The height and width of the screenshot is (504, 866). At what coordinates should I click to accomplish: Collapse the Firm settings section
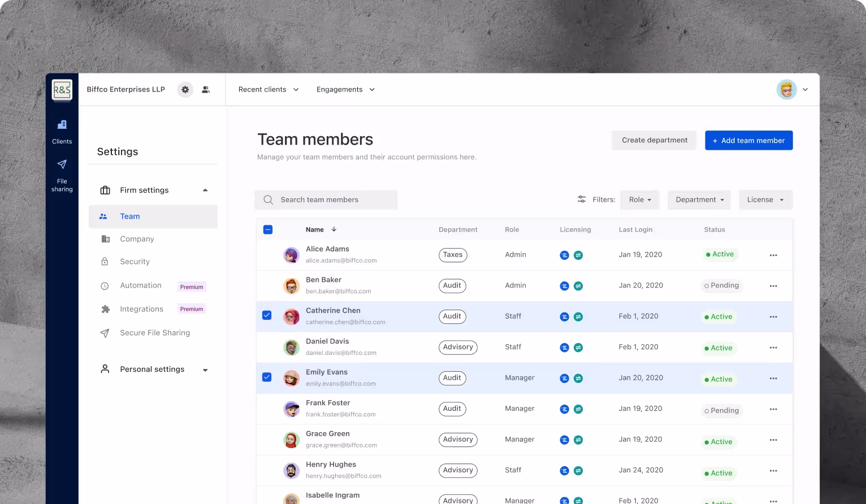[205, 190]
